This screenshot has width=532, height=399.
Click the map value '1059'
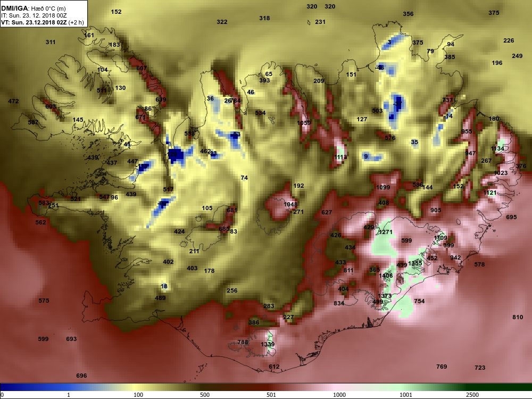coord(304,123)
